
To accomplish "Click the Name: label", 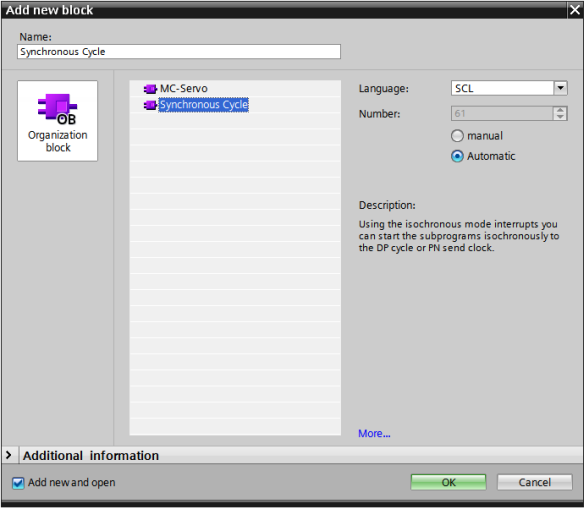I will (35, 37).
